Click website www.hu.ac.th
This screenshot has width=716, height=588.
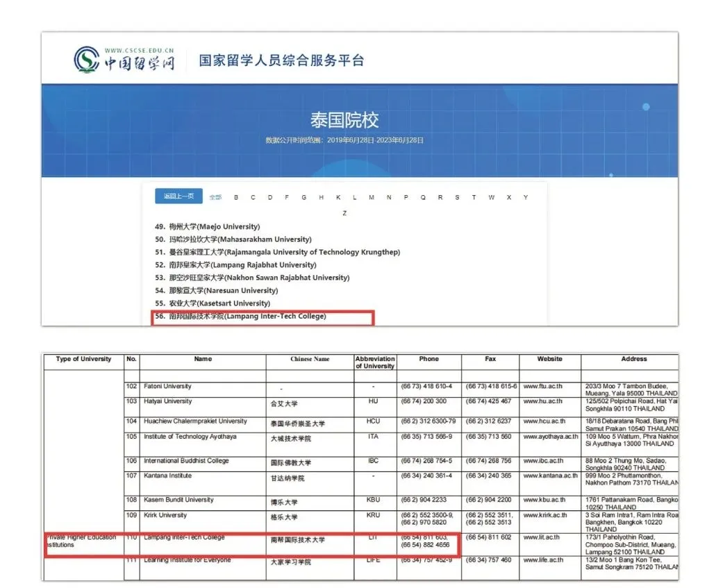543,401
